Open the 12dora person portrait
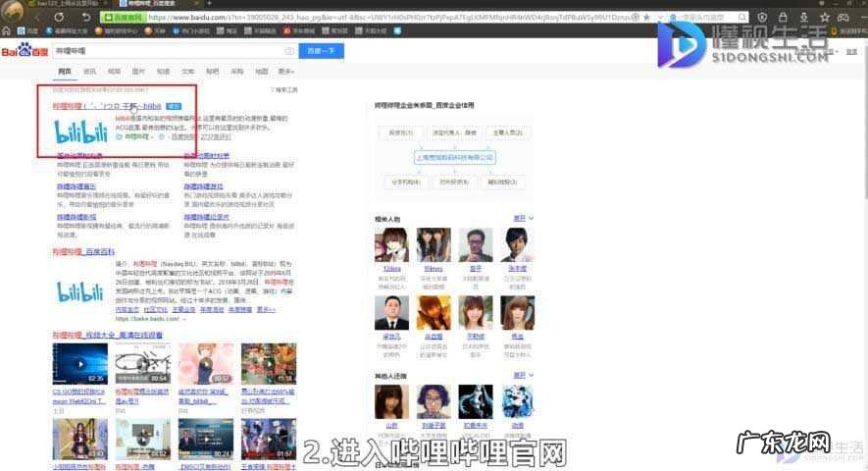Viewport: 868px width, 471px height. [391, 245]
